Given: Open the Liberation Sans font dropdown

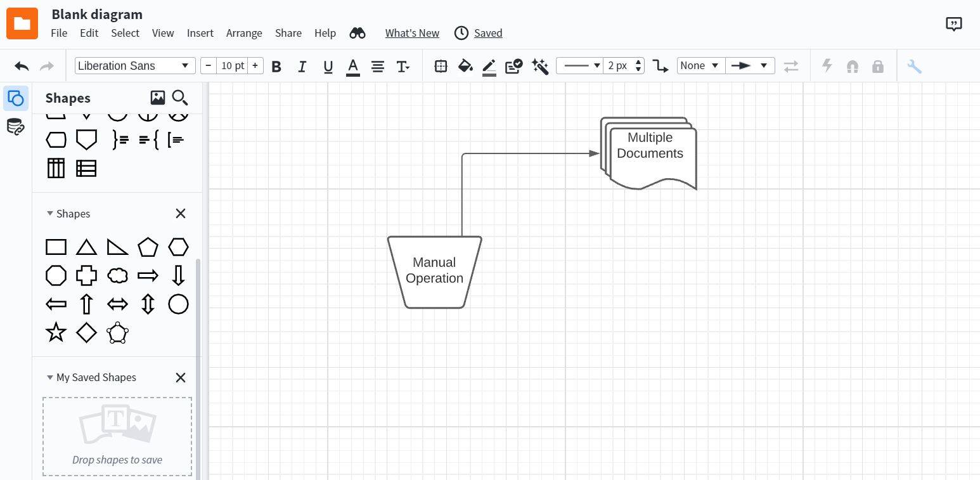Looking at the screenshot, I should (x=134, y=66).
